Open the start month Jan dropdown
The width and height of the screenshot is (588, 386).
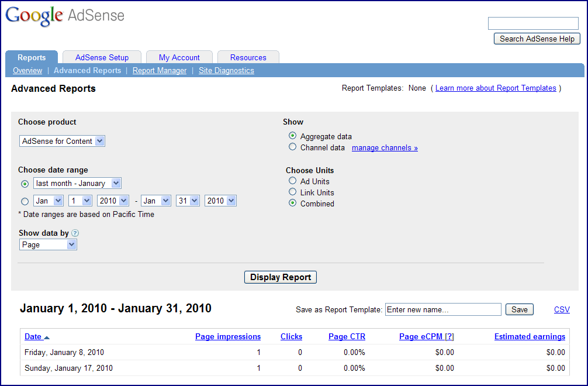pos(49,201)
